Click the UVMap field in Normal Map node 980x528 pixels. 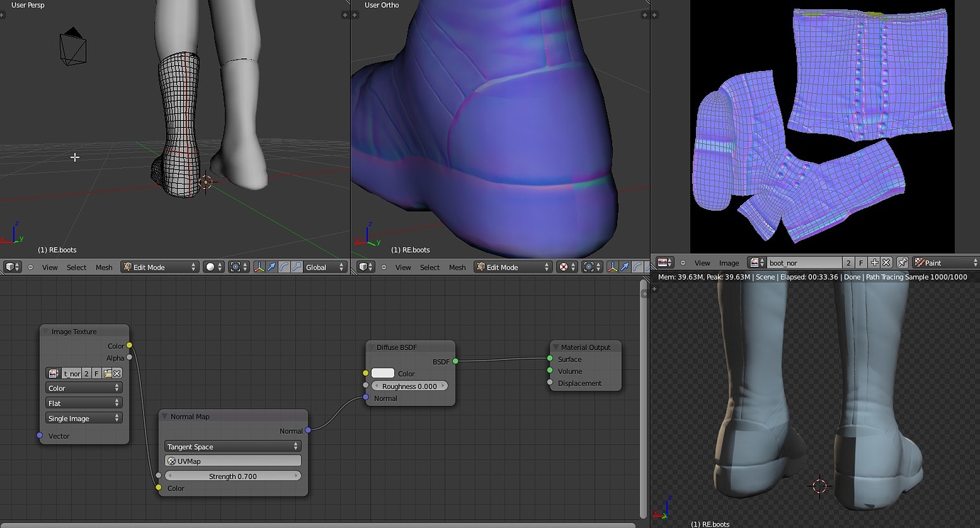pos(233,461)
